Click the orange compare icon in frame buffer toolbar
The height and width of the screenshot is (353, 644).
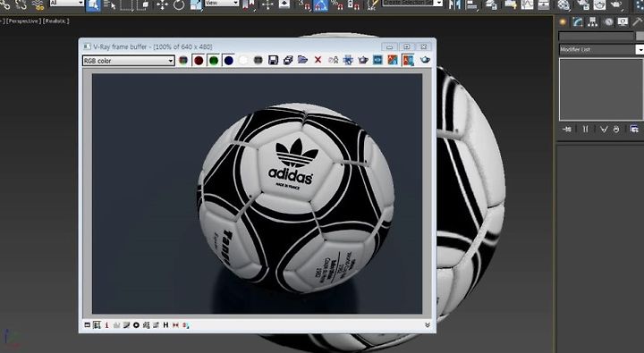pos(393,61)
